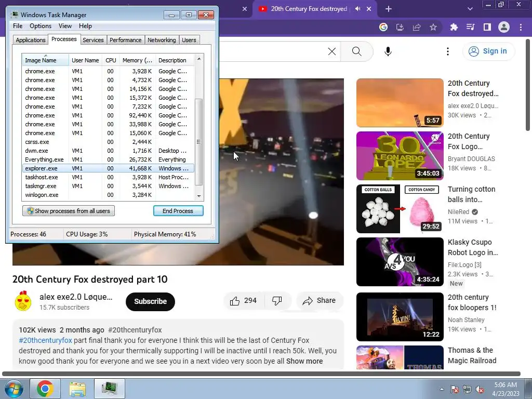This screenshot has height=399, width=532.
Task: Select the csrss.exe process row
Action: [x=108, y=142]
